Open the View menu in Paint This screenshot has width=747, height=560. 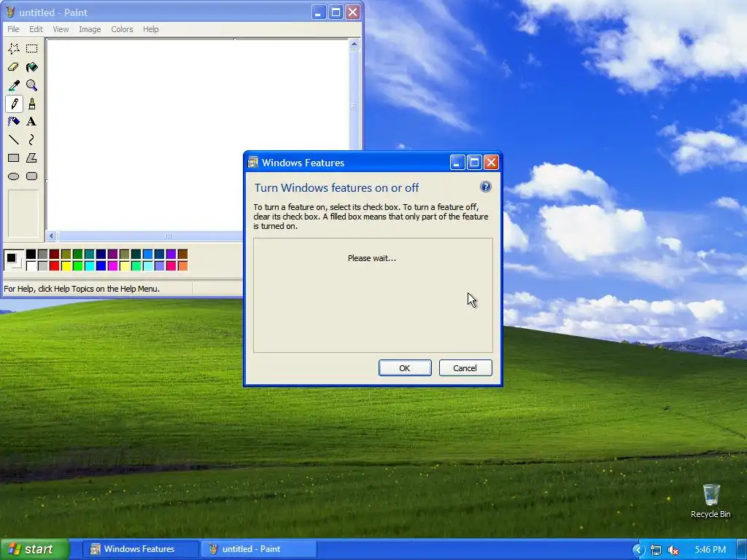pos(61,29)
